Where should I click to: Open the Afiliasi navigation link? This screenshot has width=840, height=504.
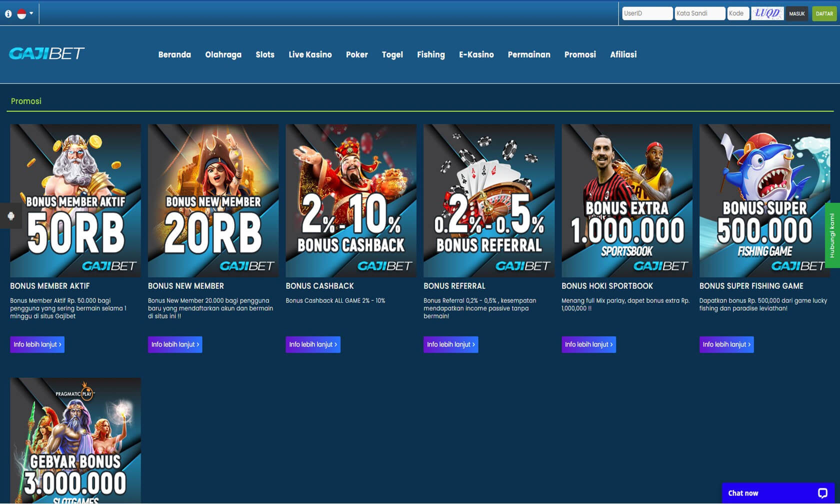coord(623,54)
